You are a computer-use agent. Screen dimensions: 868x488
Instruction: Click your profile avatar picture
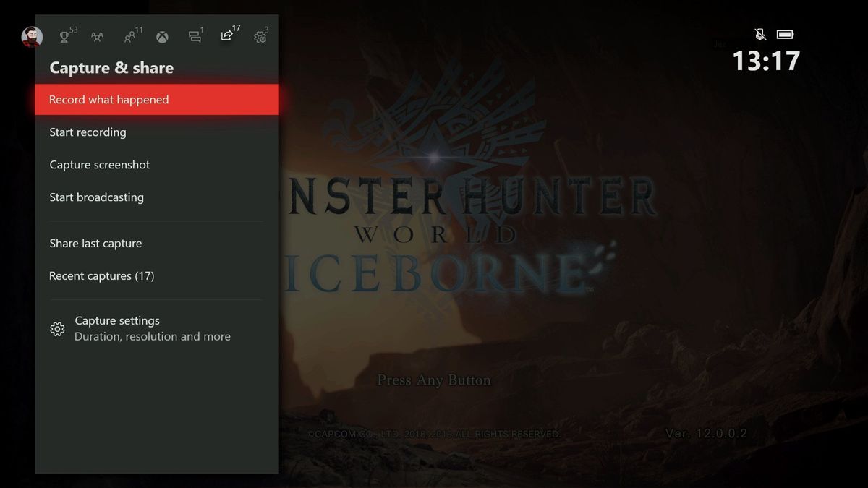(32, 35)
